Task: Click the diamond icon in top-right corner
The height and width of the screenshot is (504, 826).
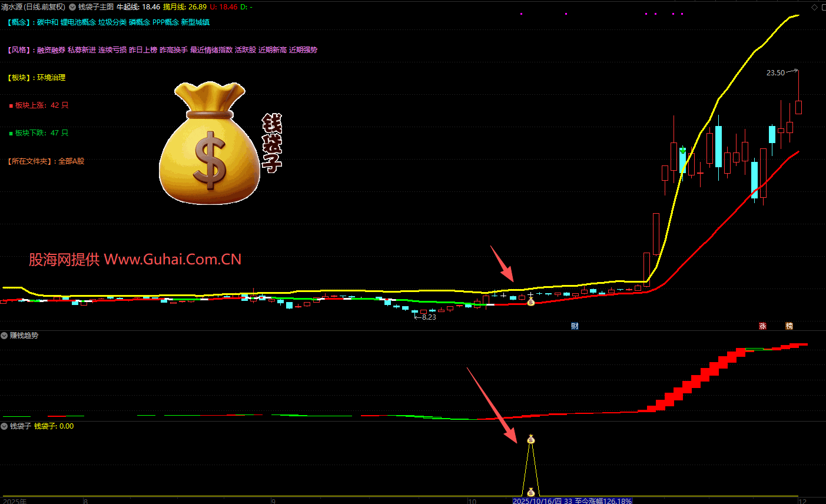Action: 814,7
